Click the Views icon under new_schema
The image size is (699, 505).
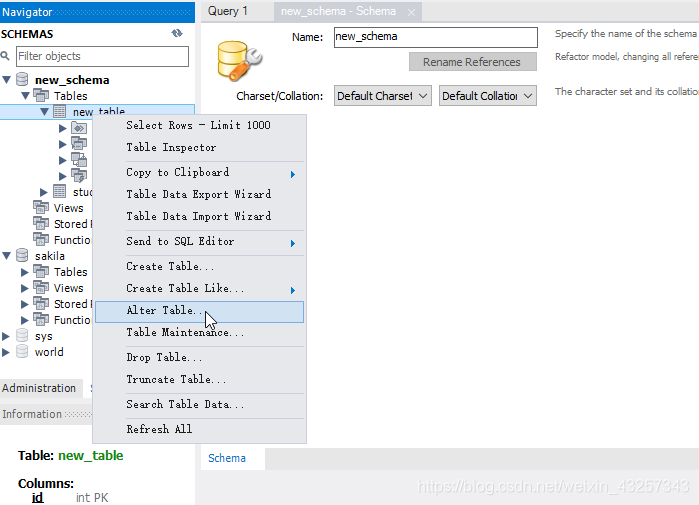click(41, 208)
